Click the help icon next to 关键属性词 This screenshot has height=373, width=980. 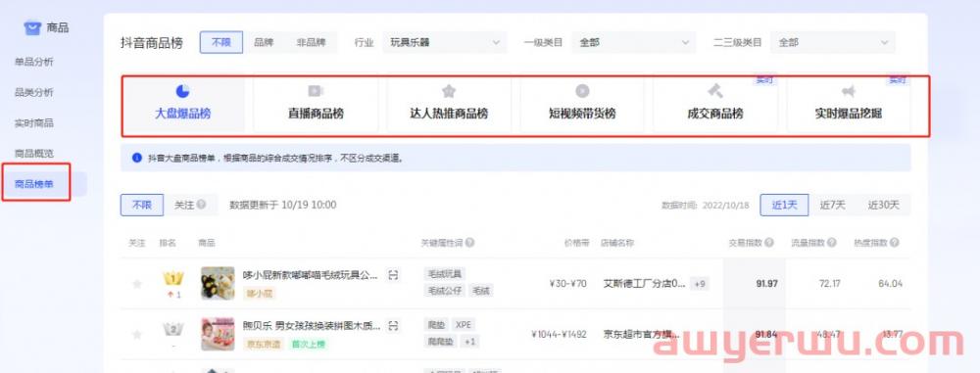pos(469,243)
